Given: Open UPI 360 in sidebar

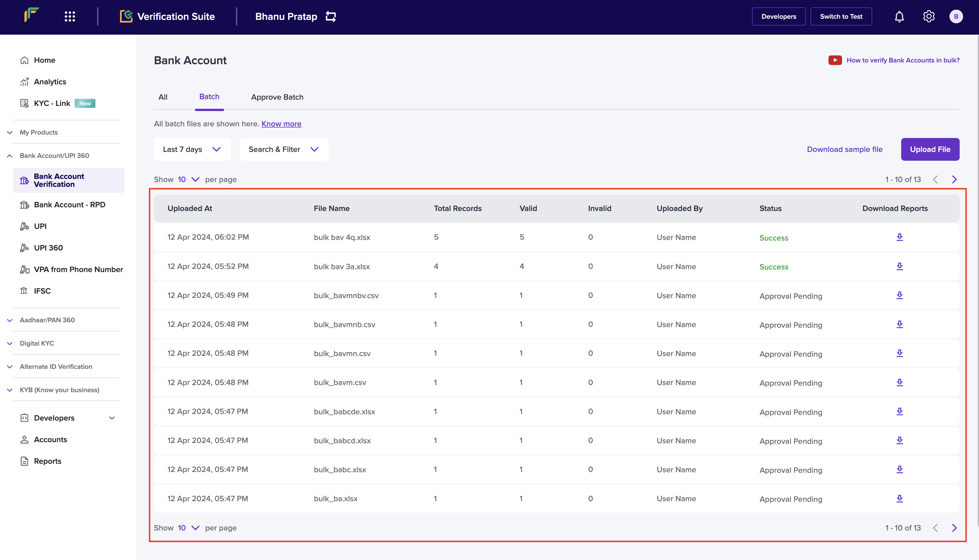Looking at the screenshot, I should [x=48, y=248].
